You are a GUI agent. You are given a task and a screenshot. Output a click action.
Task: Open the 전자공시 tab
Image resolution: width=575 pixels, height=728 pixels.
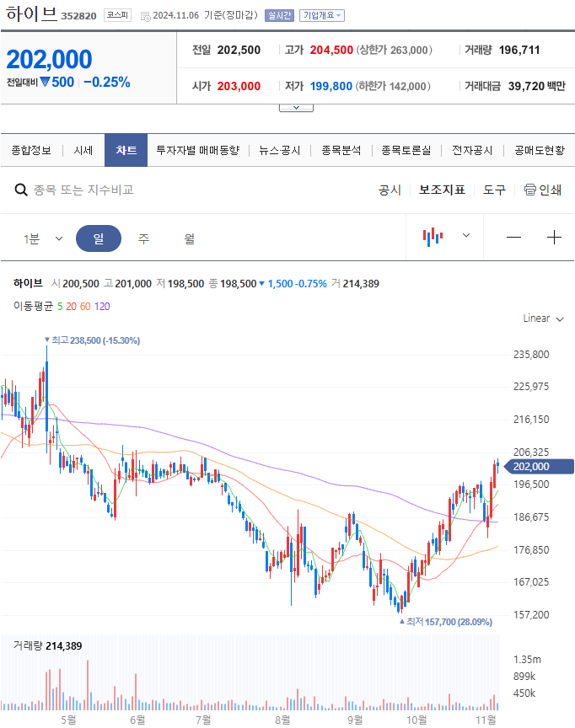tap(472, 150)
